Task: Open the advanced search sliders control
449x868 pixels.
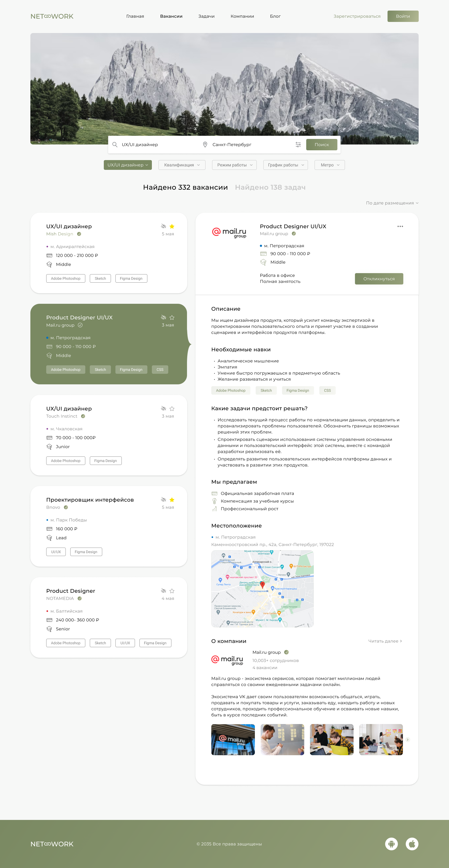Action: [x=298, y=144]
